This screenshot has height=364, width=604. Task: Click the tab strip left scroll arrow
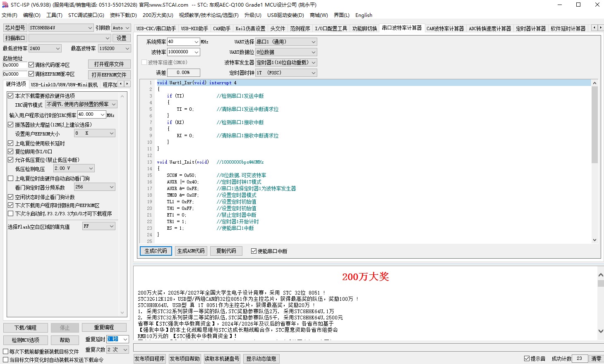tap(594, 28)
